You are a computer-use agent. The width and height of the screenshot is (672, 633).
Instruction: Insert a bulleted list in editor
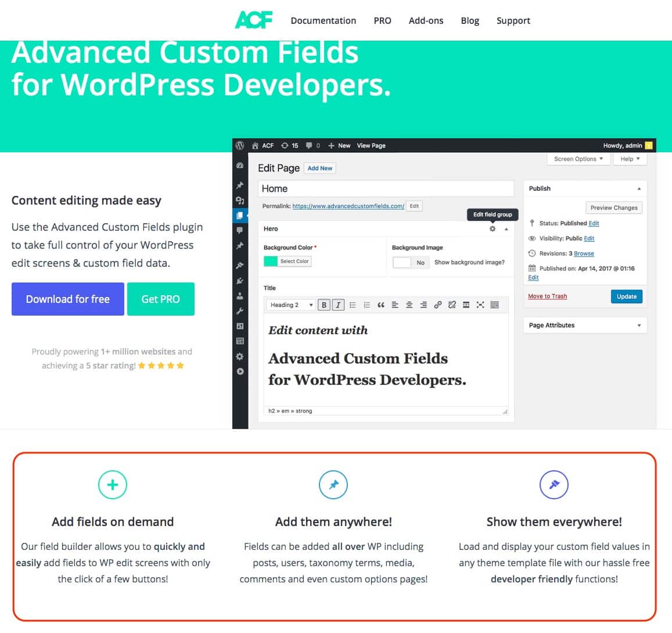(353, 305)
